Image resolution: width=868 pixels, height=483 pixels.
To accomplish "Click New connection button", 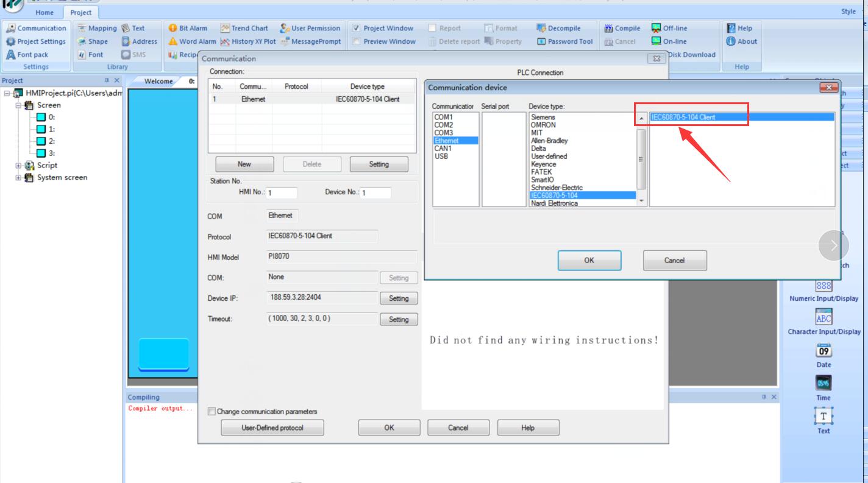I will point(244,164).
